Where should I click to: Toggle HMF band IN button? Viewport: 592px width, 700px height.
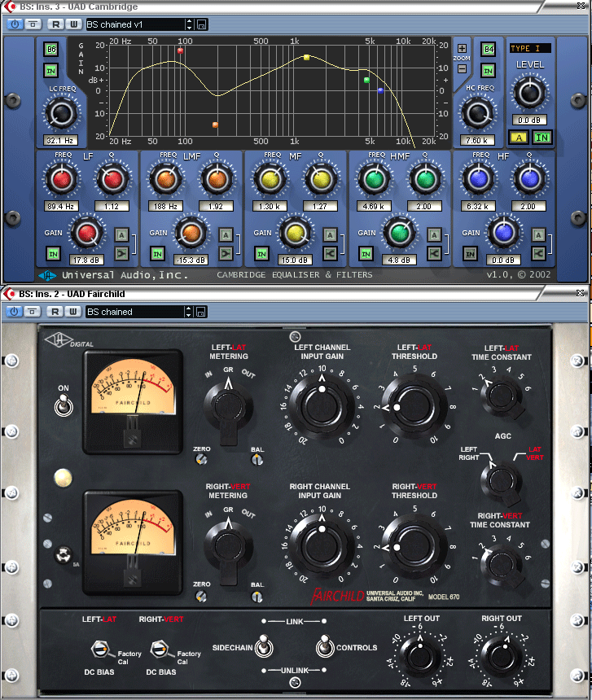tap(366, 254)
